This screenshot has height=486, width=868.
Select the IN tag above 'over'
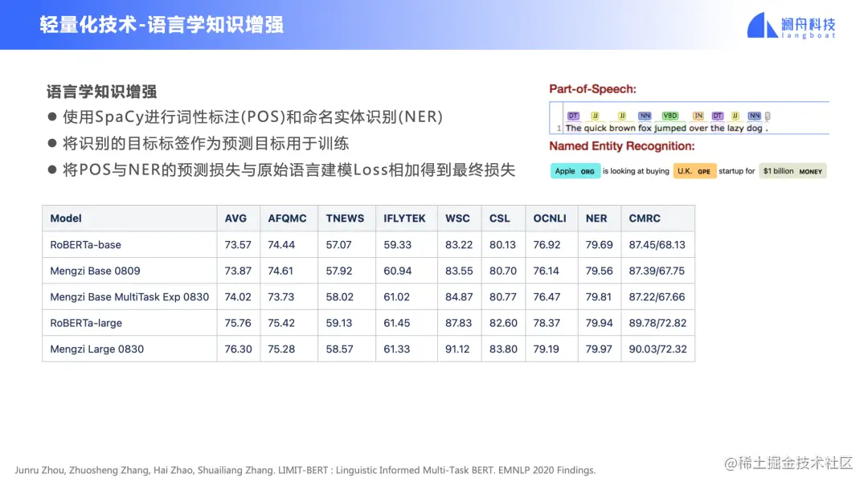coord(698,116)
